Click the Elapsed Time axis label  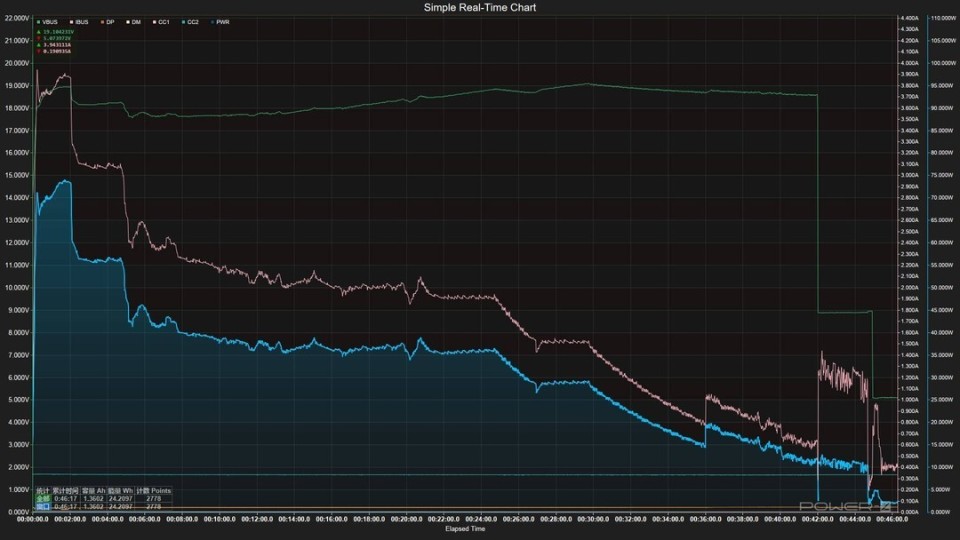coord(465,529)
